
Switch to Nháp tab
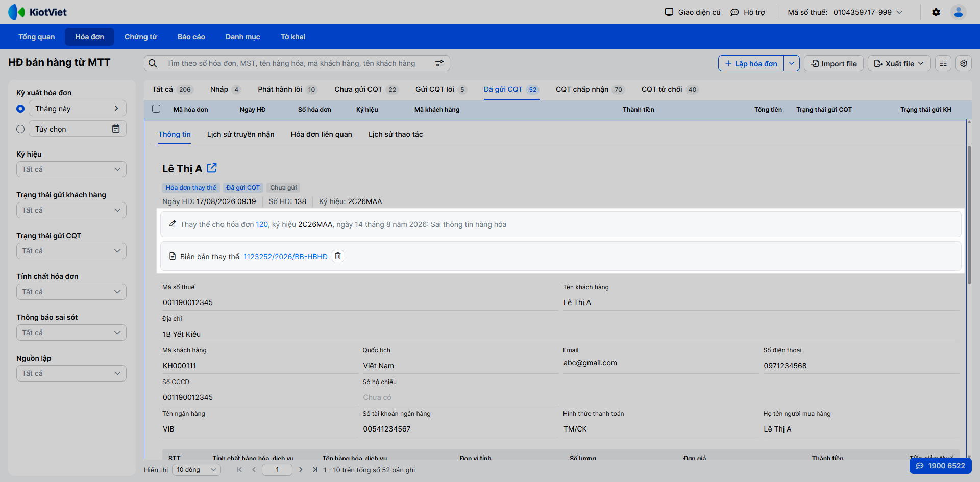(225, 89)
